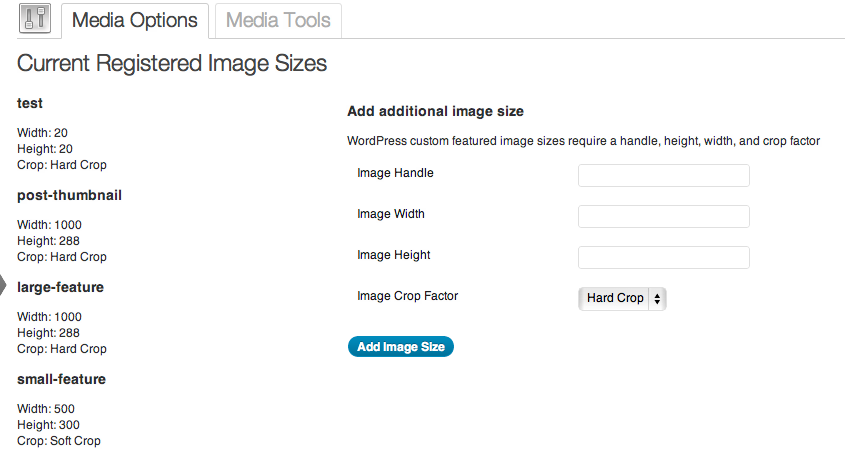Select the small-feature size heading
The image size is (845, 472).
pyautogui.click(x=61, y=379)
